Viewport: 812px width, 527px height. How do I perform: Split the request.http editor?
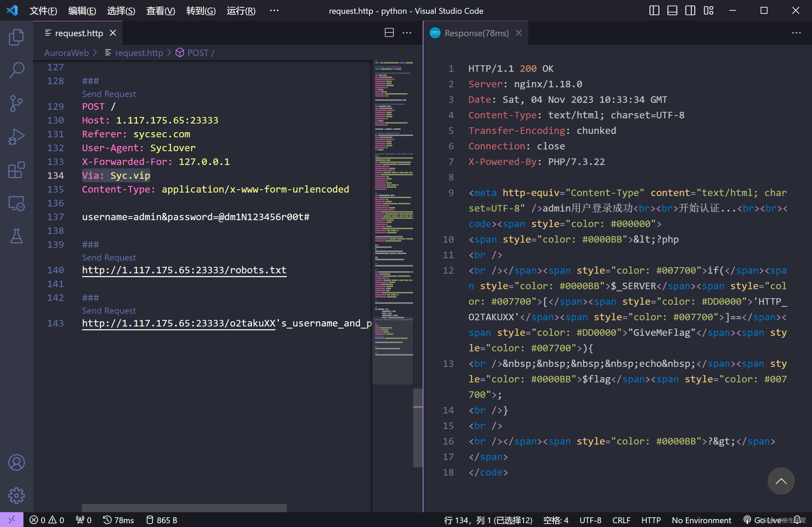[x=389, y=33]
